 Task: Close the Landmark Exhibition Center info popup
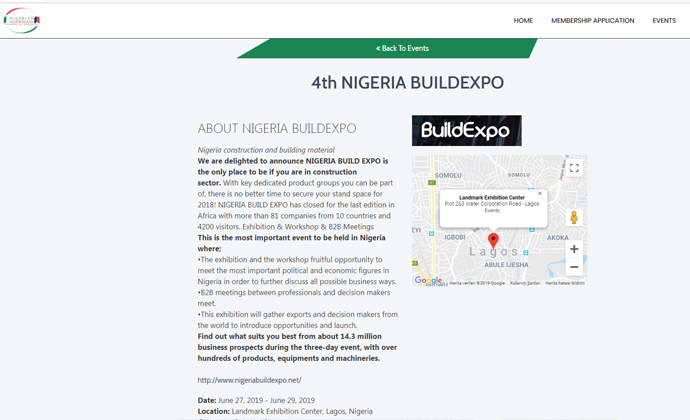pyautogui.click(x=540, y=193)
